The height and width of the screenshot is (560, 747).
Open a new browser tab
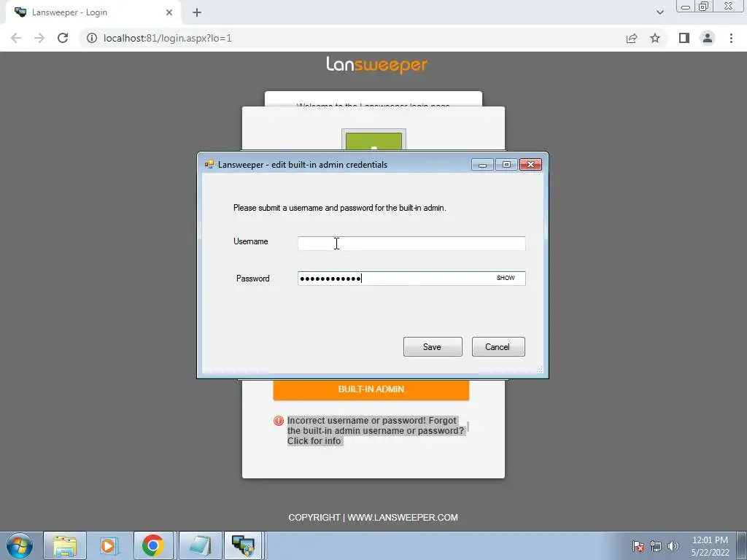coord(197,13)
